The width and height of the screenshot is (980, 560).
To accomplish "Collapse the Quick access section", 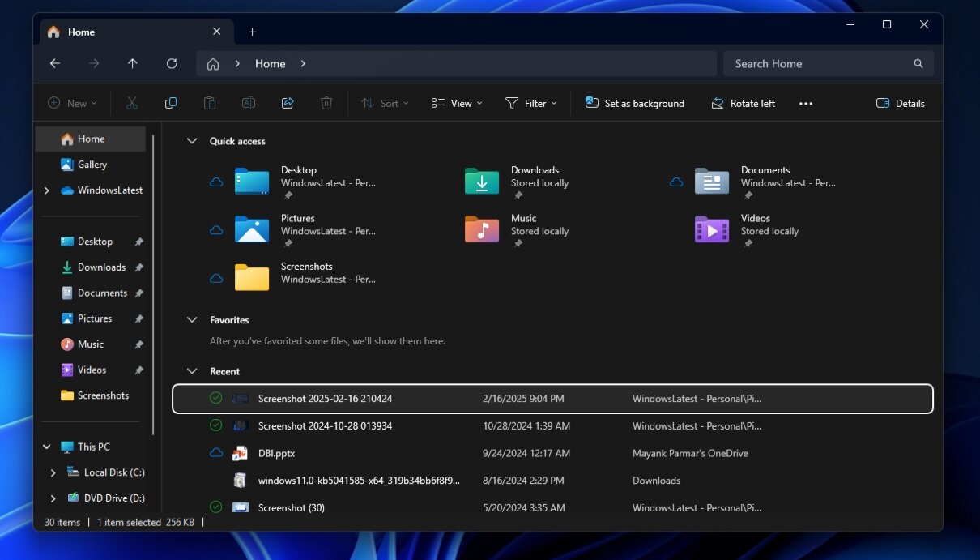I will pos(192,141).
